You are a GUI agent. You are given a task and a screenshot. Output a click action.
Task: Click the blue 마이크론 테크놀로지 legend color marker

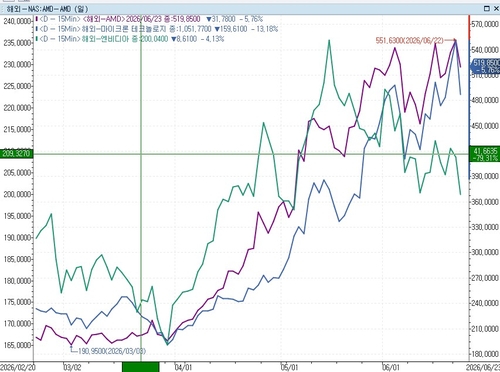click(x=36, y=29)
